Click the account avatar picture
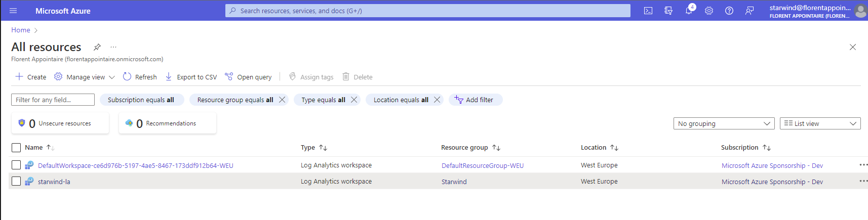The height and width of the screenshot is (220, 868). tap(860, 11)
